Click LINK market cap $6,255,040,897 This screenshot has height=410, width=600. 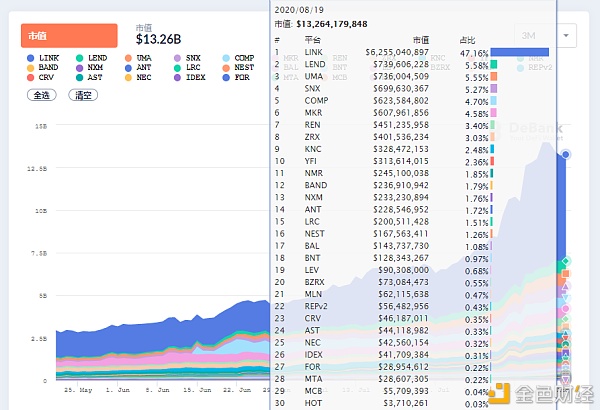pyautogui.click(x=397, y=52)
